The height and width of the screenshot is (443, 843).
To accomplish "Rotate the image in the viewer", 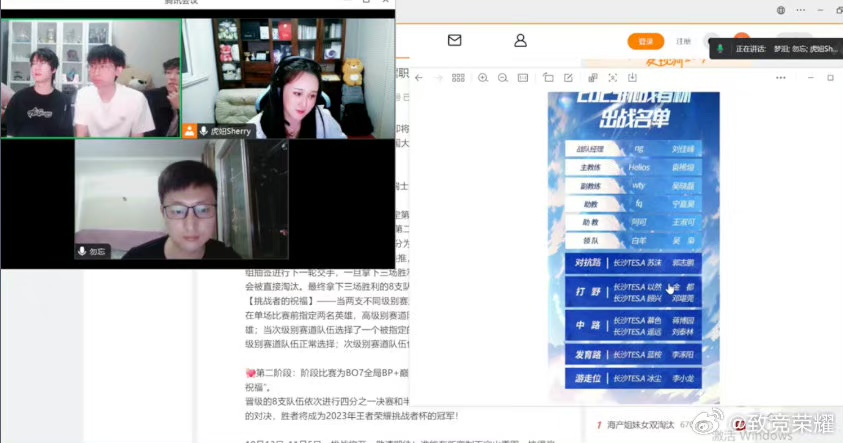I will coord(548,78).
